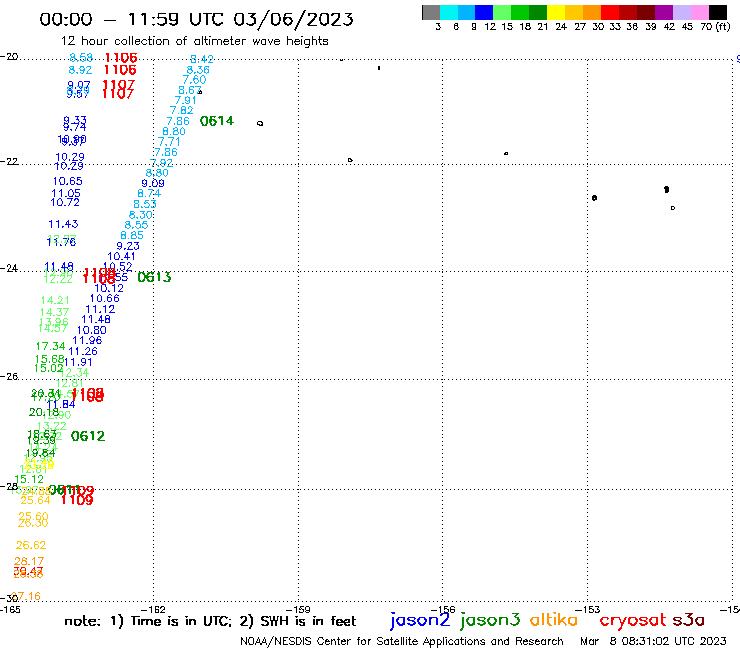Screen dimensions: 740x650
Task: Click the 7.91 wave height value
Action: click(185, 100)
